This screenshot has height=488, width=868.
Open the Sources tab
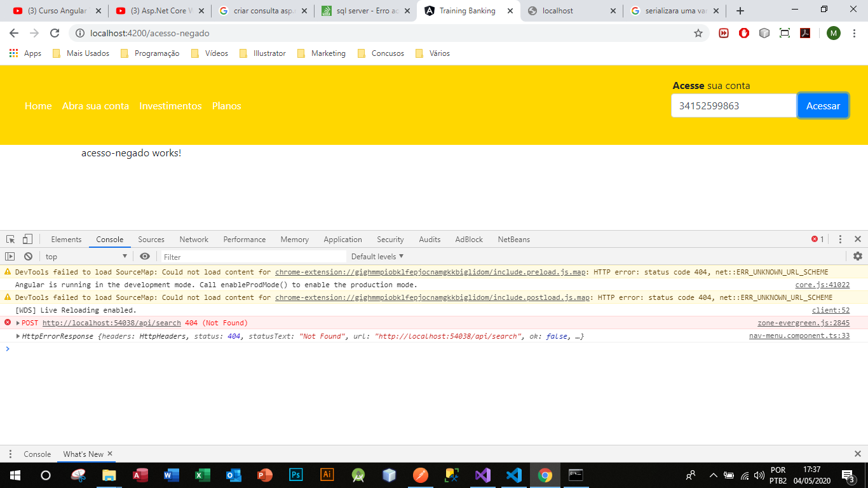pos(151,240)
